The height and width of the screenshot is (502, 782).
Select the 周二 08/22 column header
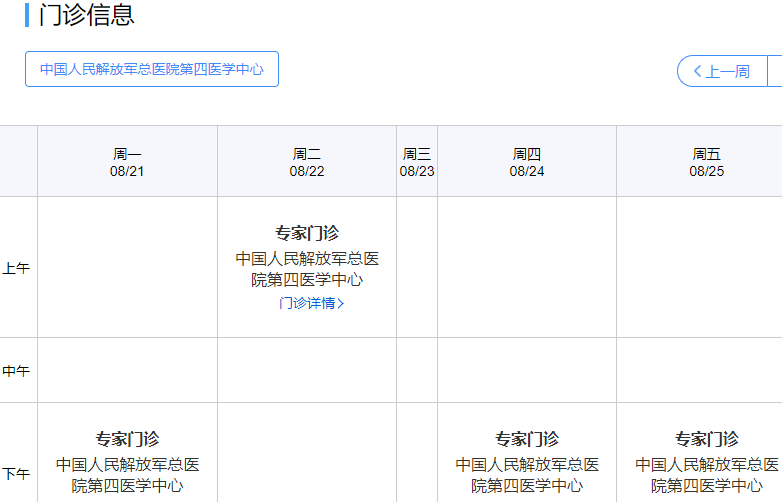pyautogui.click(x=307, y=162)
